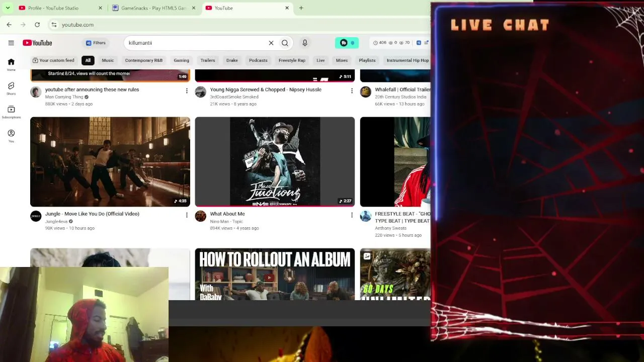The image size is (644, 362).
Task: Select the Instrumental Hip Hop chip
Action: click(x=407, y=60)
